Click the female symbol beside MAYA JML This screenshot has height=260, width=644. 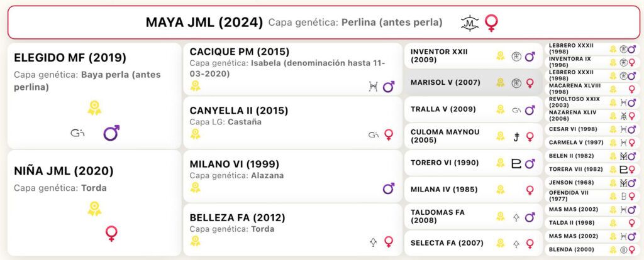point(491,23)
